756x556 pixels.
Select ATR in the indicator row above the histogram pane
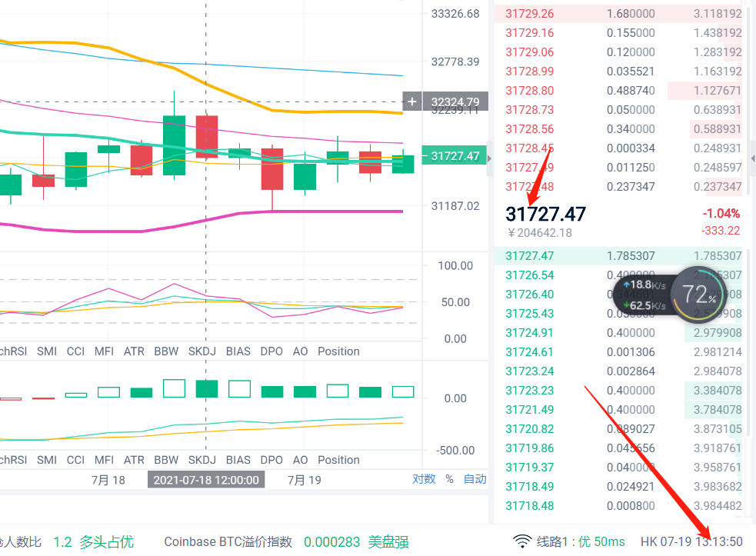point(134,351)
